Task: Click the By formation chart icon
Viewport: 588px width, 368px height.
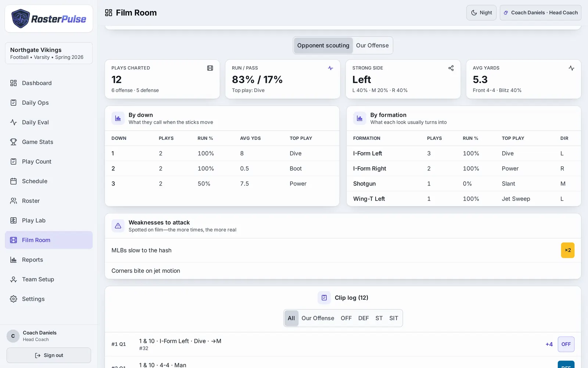Action: click(x=360, y=118)
